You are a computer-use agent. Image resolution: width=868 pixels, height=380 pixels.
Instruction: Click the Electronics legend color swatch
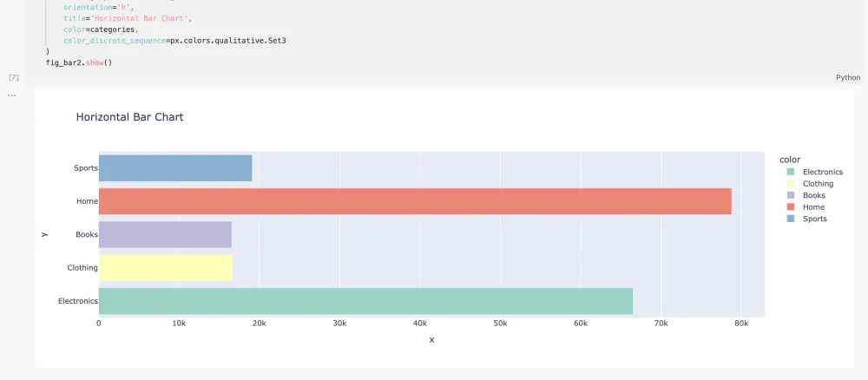coord(790,172)
